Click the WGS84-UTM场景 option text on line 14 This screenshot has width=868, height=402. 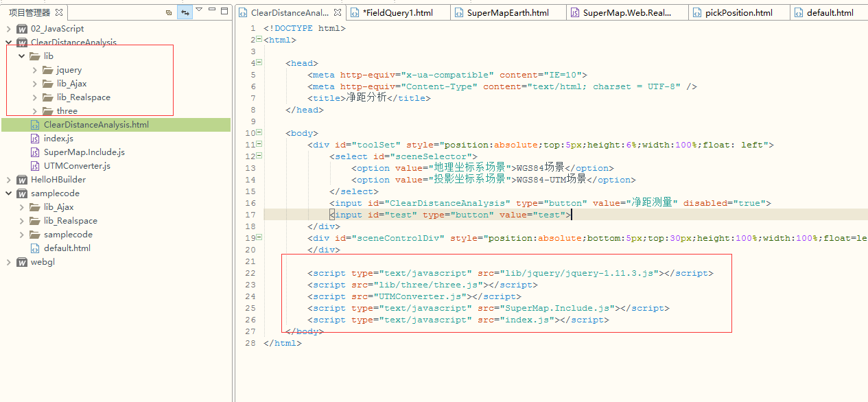(552, 179)
